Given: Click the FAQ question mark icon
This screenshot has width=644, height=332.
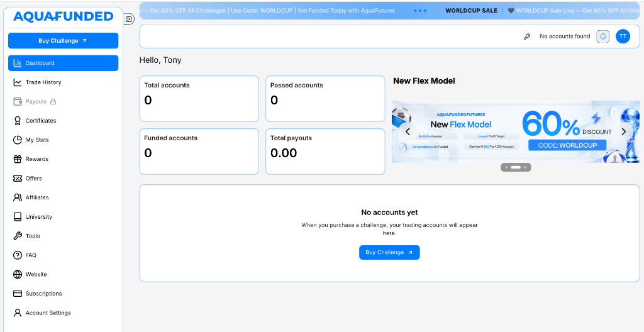Looking at the screenshot, I should click(x=17, y=255).
